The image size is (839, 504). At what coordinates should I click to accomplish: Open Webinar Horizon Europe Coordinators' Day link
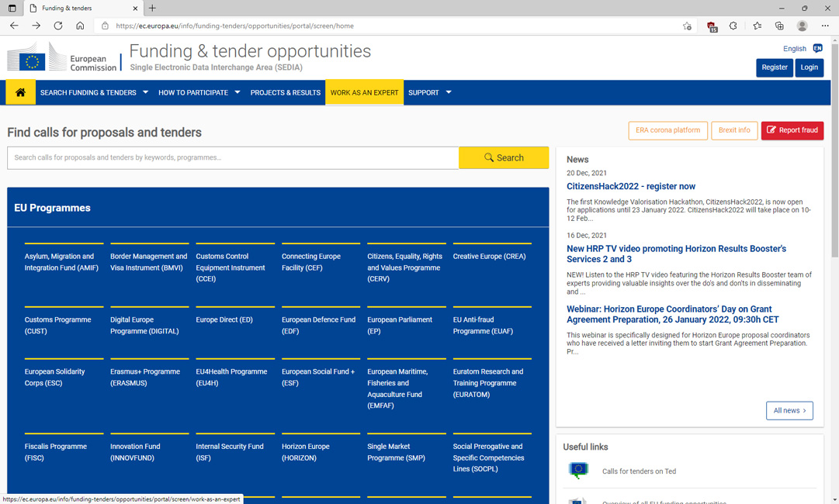(673, 314)
